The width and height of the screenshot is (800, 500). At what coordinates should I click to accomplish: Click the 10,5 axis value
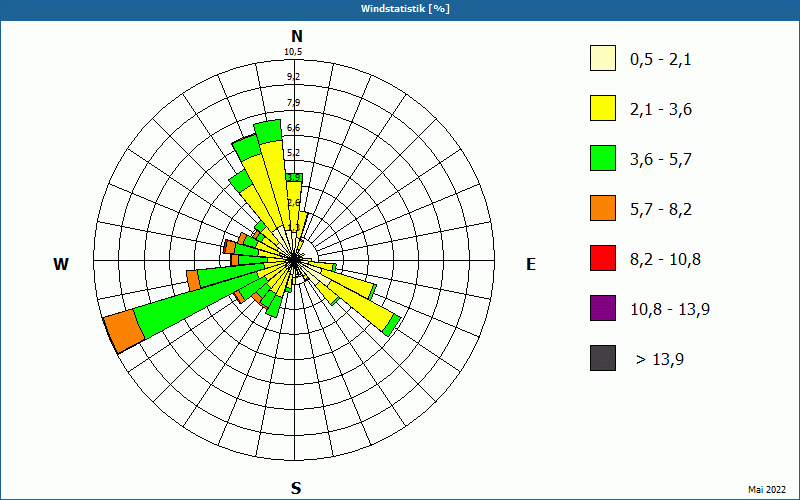(x=293, y=52)
